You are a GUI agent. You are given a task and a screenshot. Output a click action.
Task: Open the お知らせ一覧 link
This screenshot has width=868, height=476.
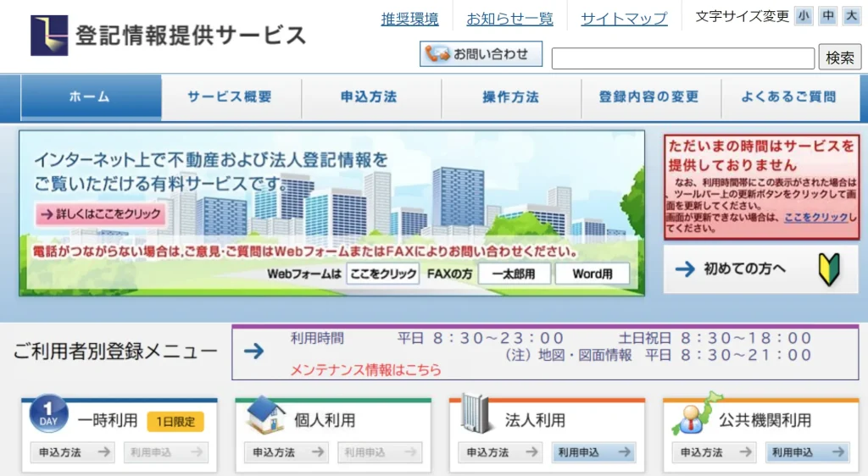pyautogui.click(x=509, y=19)
